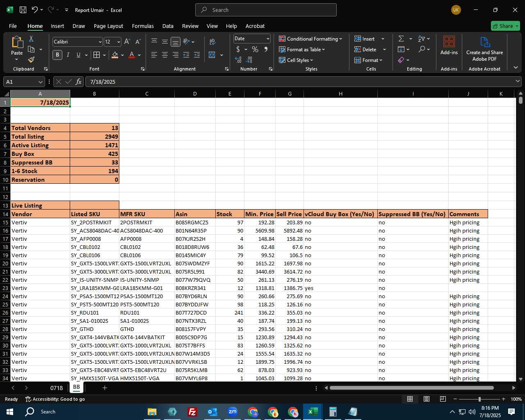The width and height of the screenshot is (525, 420).
Task: Expand Conditional Formatting menu
Action: (310, 39)
